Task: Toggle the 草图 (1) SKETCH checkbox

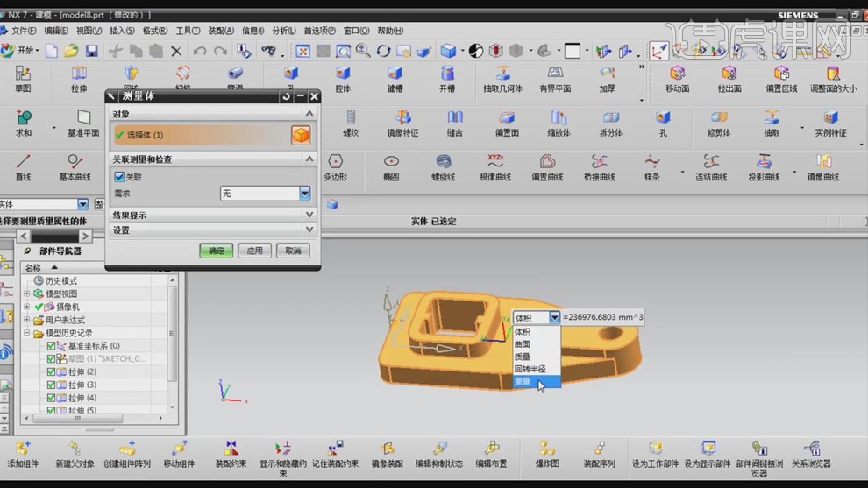Action: [51, 359]
